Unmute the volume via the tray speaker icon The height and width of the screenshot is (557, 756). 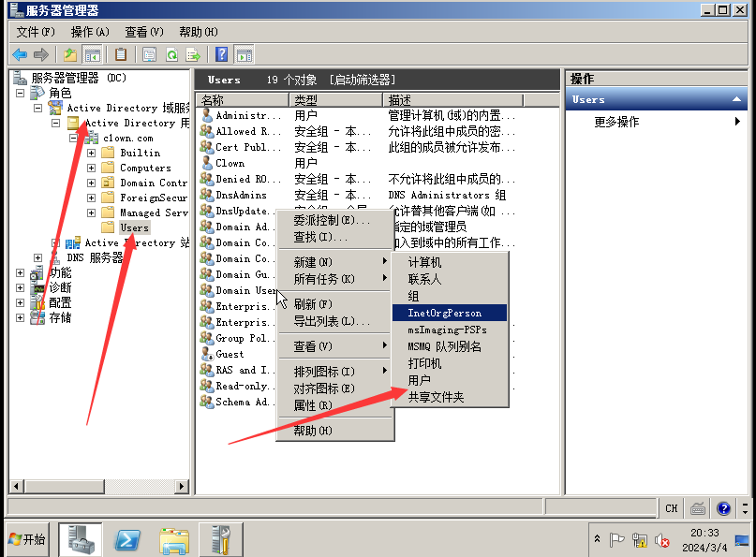point(662,540)
